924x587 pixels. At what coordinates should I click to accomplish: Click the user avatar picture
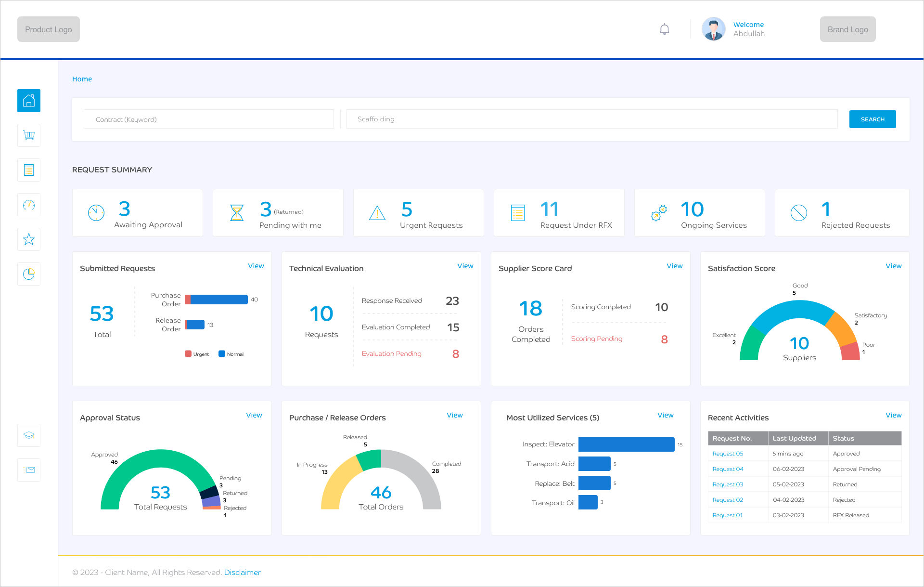[713, 29]
